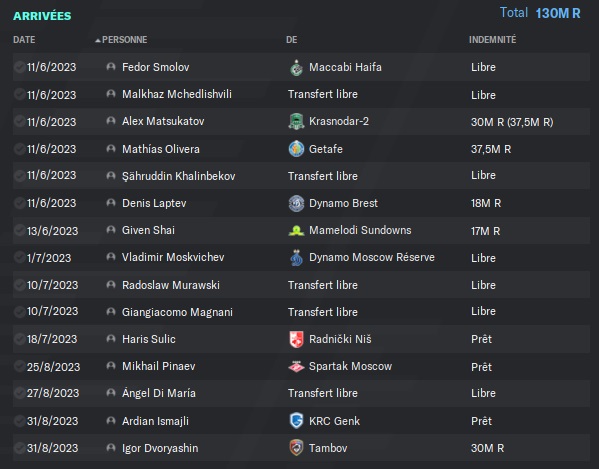
Task: Open Mathías Olivera's player link
Action: [x=161, y=149]
